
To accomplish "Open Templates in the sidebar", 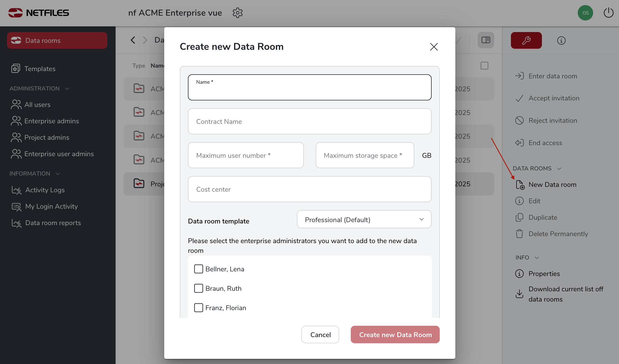I will point(40,69).
